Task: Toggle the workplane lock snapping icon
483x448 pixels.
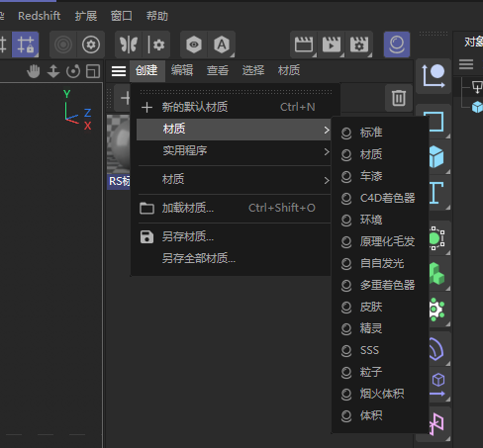Action: pyautogui.click(x=26, y=45)
